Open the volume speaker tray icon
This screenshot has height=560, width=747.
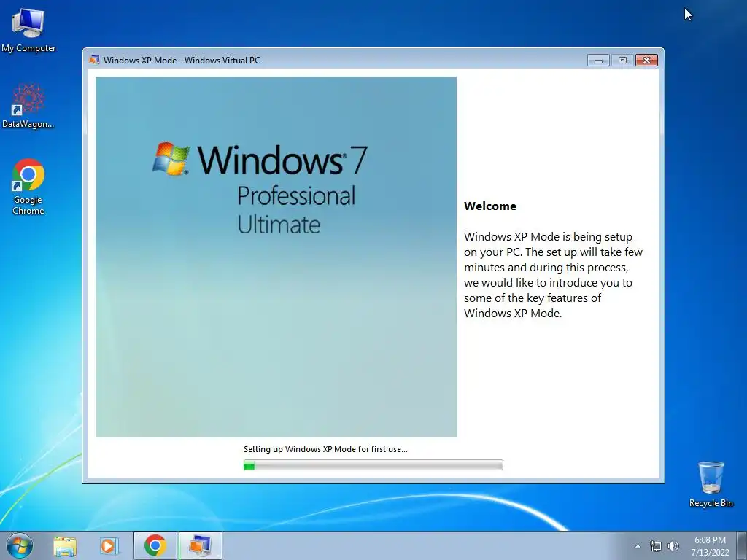673,547
